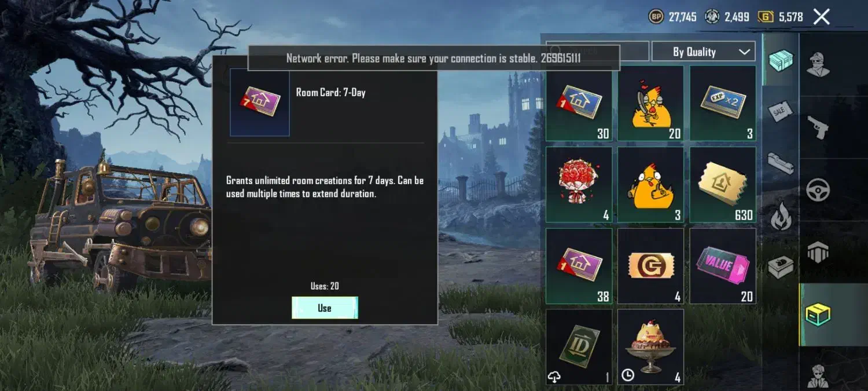Select the EXP x2 card item

[723, 103]
